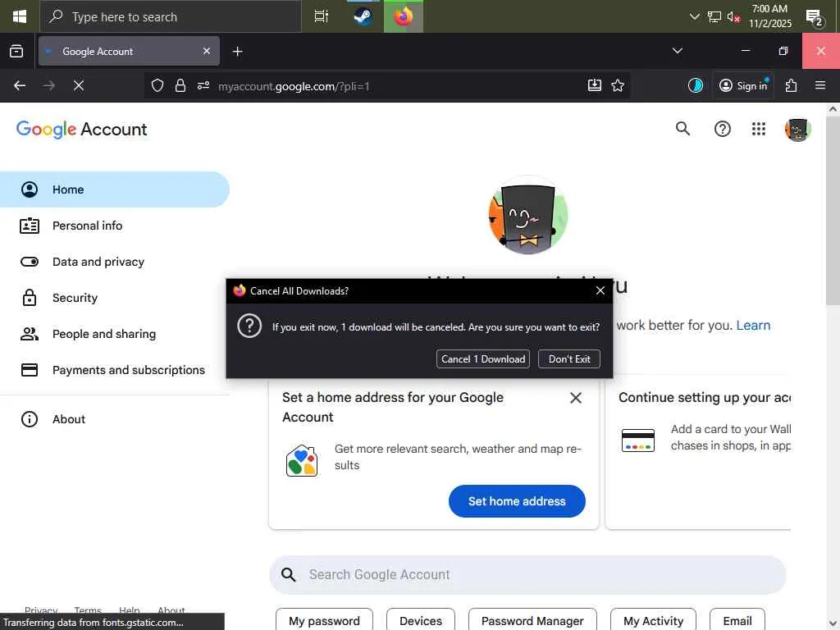Open the Windows notification center
The height and width of the screenshot is (630, 840).
tap(815, 17)
